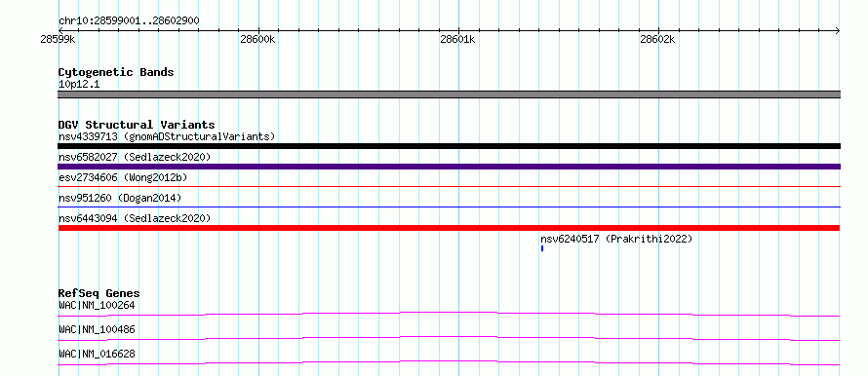Select the thick red nsv6443094 variant bar
The height and width of the screenshot is (376, 868).
pyautogui.click(x=449, y=228)
